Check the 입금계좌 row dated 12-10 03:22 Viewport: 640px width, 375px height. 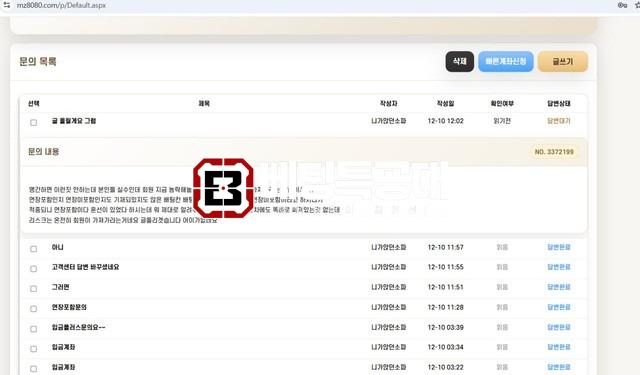(33, 368)
